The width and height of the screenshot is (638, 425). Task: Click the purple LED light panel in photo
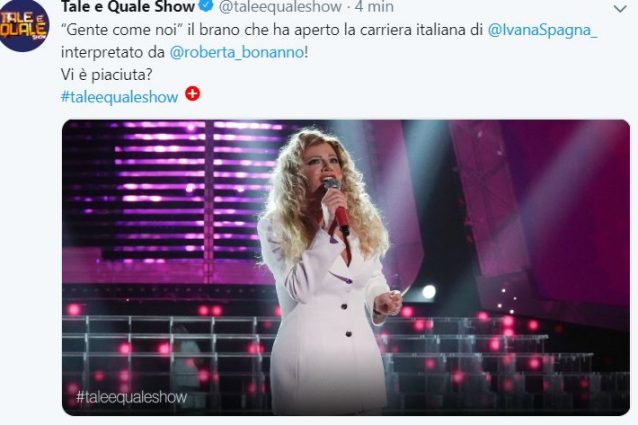pos(175,191)
